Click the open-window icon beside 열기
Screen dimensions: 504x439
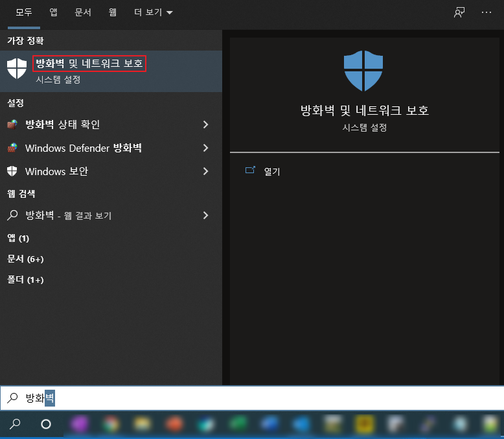point(250,170)
